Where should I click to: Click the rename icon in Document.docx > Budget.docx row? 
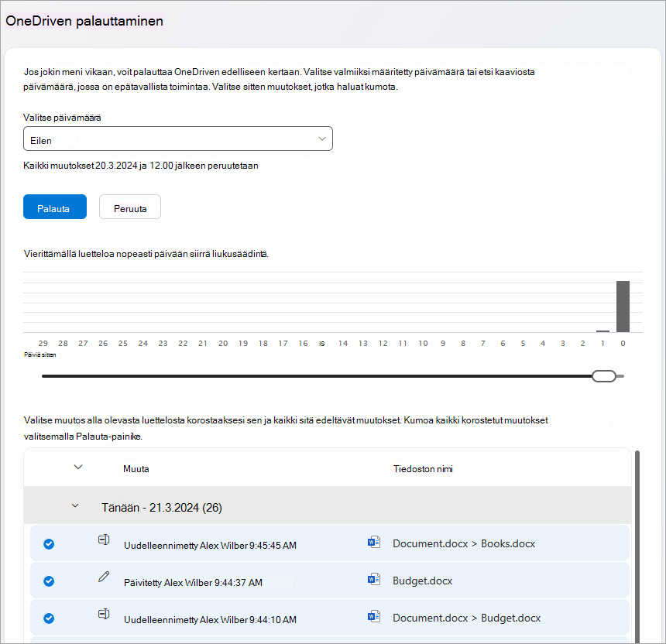(104, 614)
